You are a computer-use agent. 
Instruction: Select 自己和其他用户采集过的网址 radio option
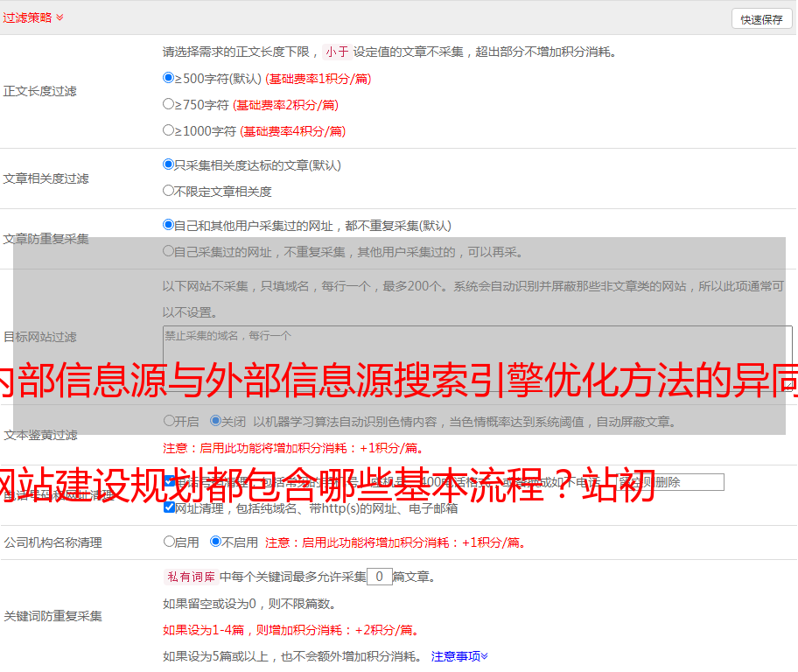coord(169,225)
